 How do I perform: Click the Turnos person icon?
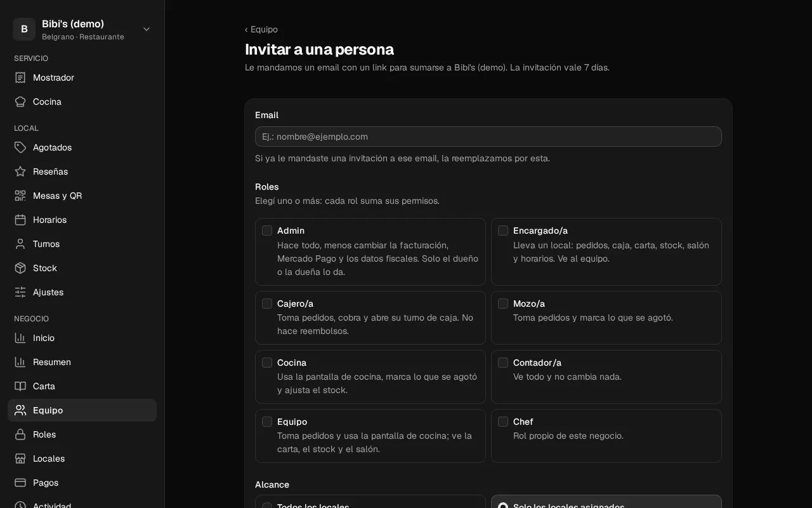click(20, 244)
